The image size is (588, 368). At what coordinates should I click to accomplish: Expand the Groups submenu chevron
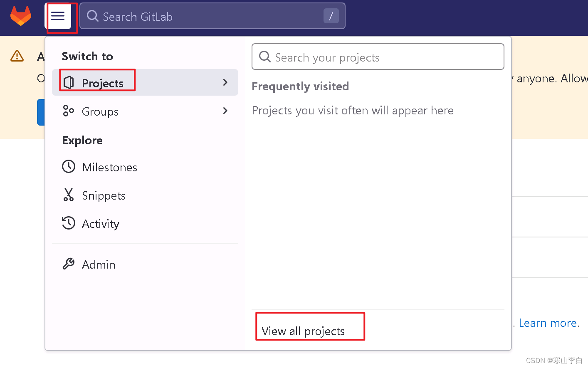click(x=225, y=111)
